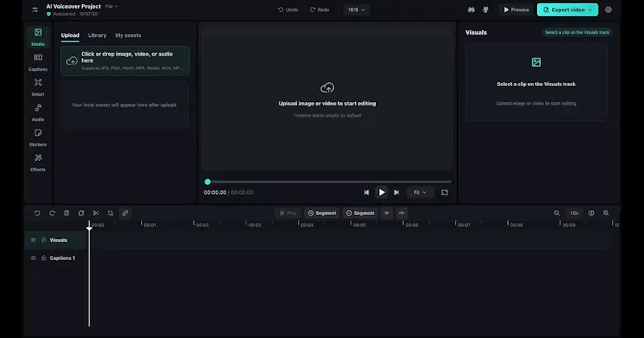The width and height of the screenshot is (644, 338).
Task: Open the Discord link icon
Action: coord(471,10)
